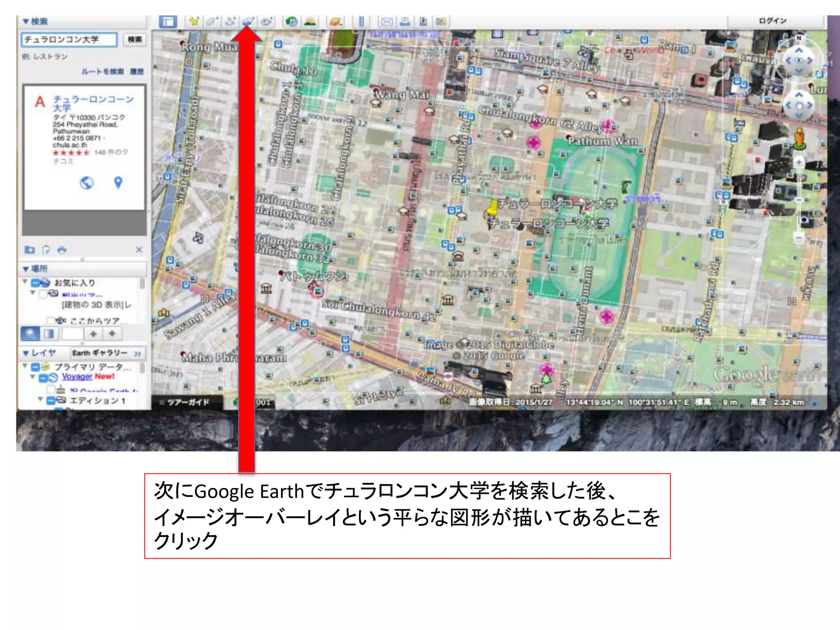The height and width of the screenshot is (630, 840).
Task: Click the move joystick hand control
Action: click(799, 105)
